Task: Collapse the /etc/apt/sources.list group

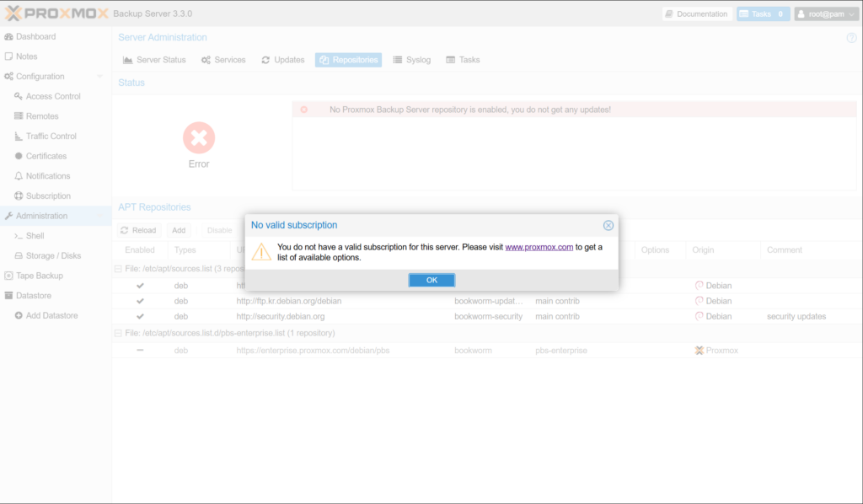Action: coord(117,268)
